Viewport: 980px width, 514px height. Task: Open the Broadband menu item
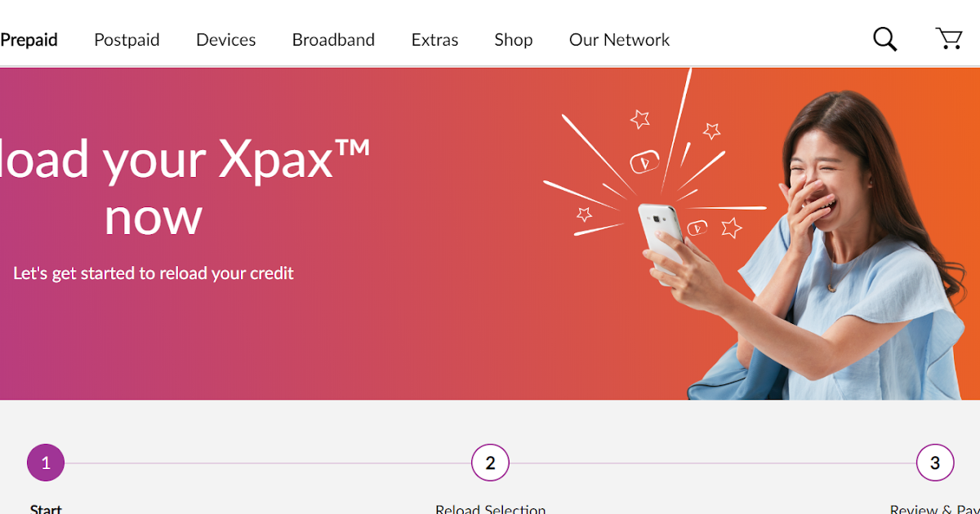[333, 39]
